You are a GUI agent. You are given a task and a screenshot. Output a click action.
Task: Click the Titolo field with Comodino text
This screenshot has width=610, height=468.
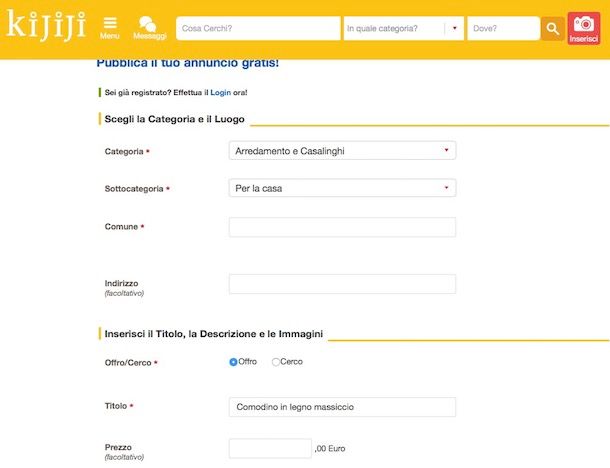342,407
